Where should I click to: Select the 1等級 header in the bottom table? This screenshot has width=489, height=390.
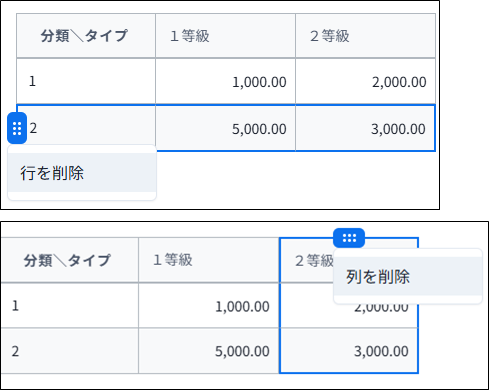[209, 260]
